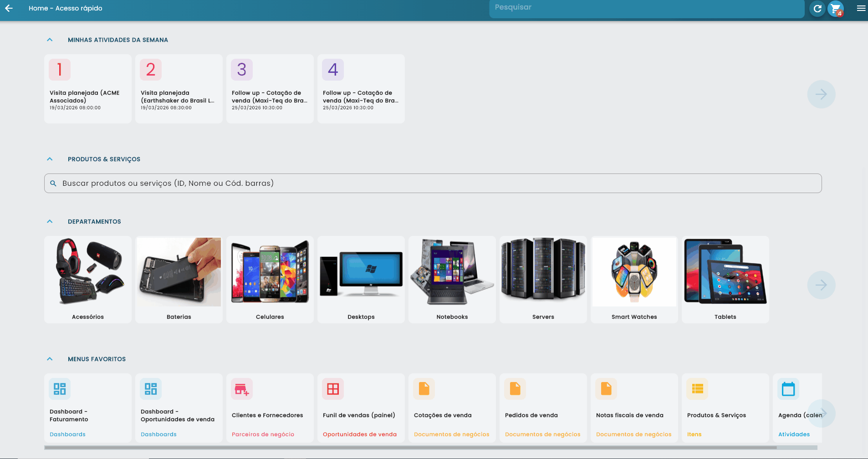Viewport: 868px width, 459px height.
Task: Open activity 4 Follow up Cotação de venda
Action: point(361,89)
